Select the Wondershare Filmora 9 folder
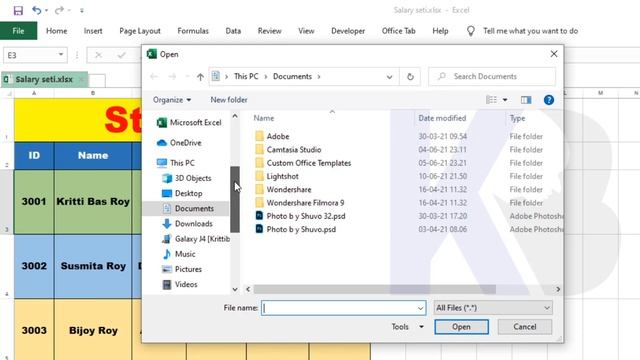The width and height of the screenshot is (640, 360). coord(300,203)
